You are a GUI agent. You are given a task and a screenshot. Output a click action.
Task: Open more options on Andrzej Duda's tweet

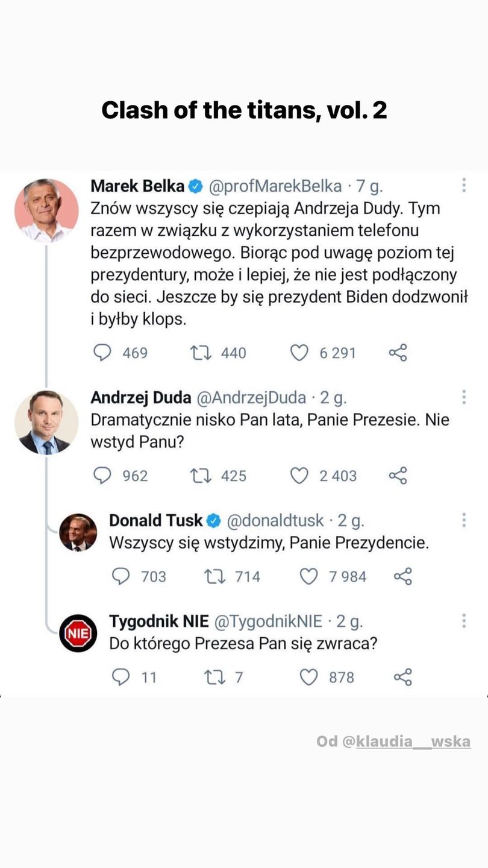(463, 397)
